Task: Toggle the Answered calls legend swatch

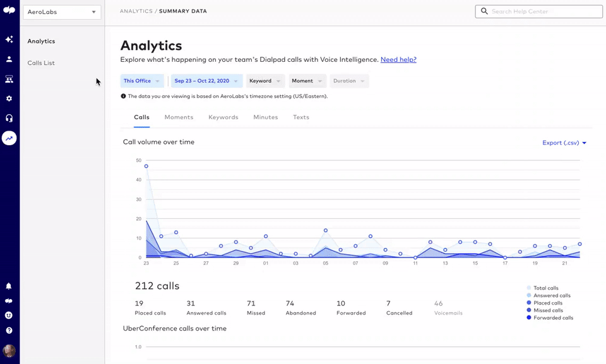Action: tap(529, 295)
